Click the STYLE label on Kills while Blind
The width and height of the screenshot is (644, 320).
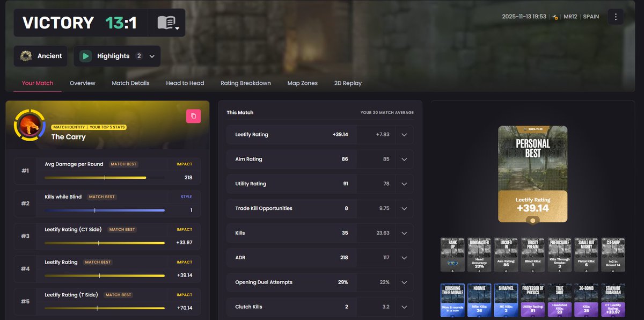pos(186,197)
